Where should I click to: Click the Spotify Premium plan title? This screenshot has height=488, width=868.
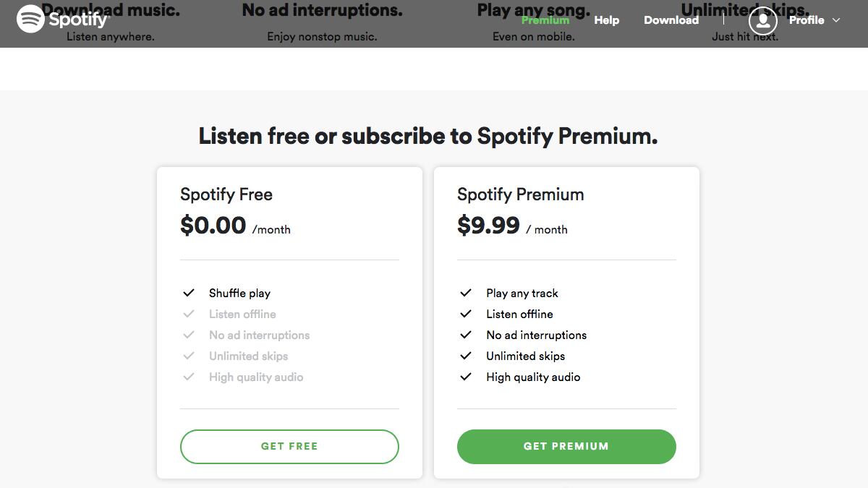pyautogui.click(x=520, y=194)
